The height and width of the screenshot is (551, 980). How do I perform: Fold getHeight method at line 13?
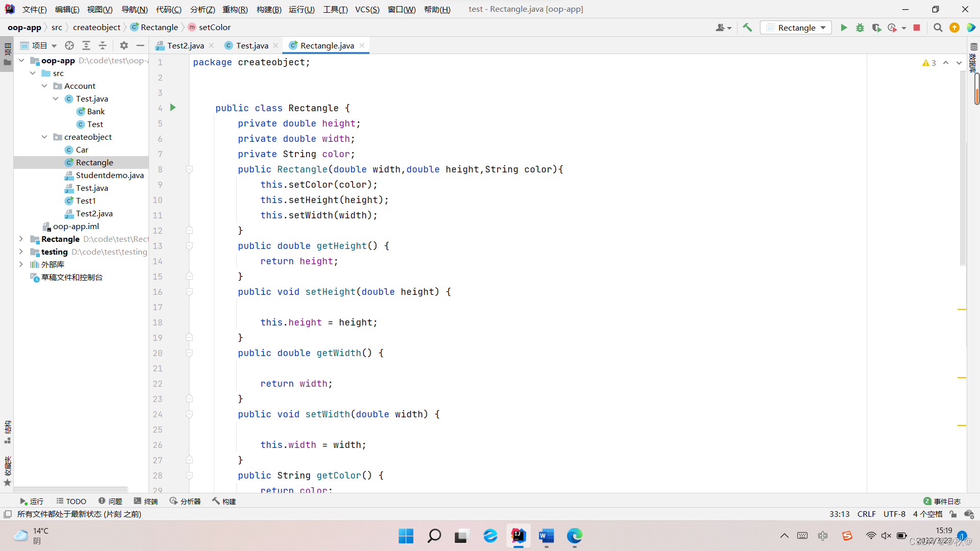[x=189, y=246]
